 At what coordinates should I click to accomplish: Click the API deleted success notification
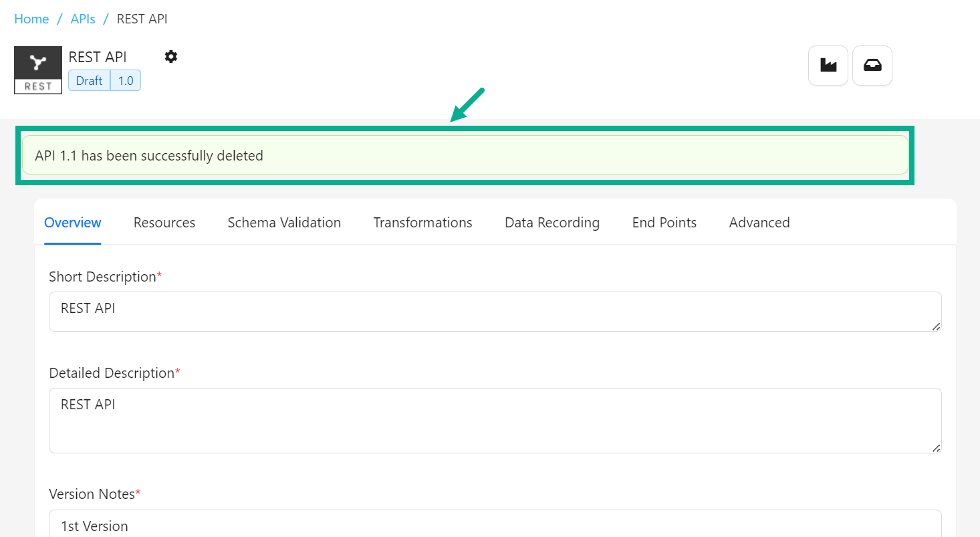click(x=465, y=156)
